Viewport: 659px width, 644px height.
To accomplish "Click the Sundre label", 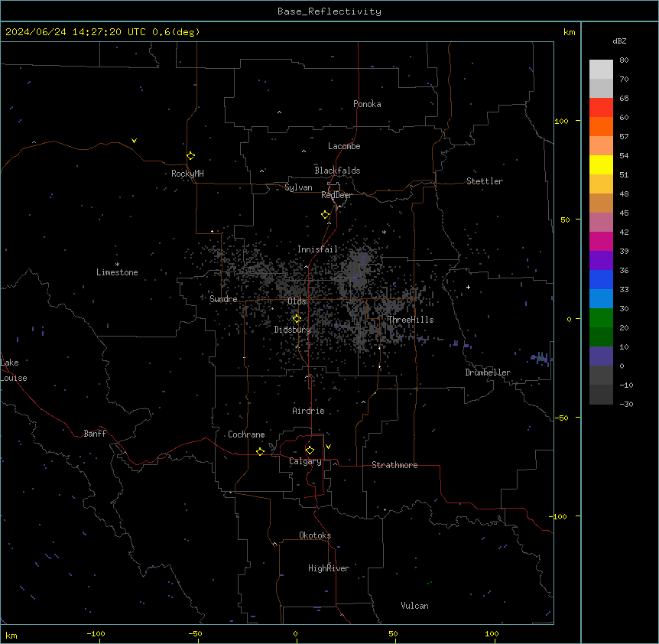I will (x=223, y=299).
